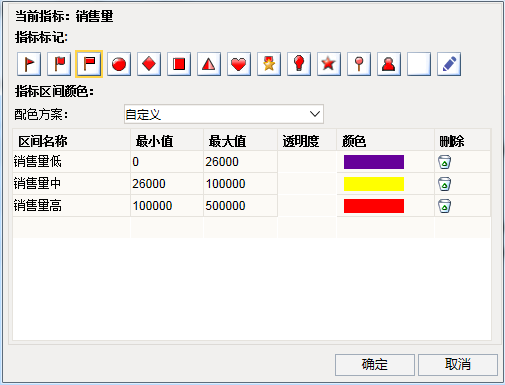Click the 透明度 cell of 销售量中
Screen dimensions: 505x385
(307, 184)
